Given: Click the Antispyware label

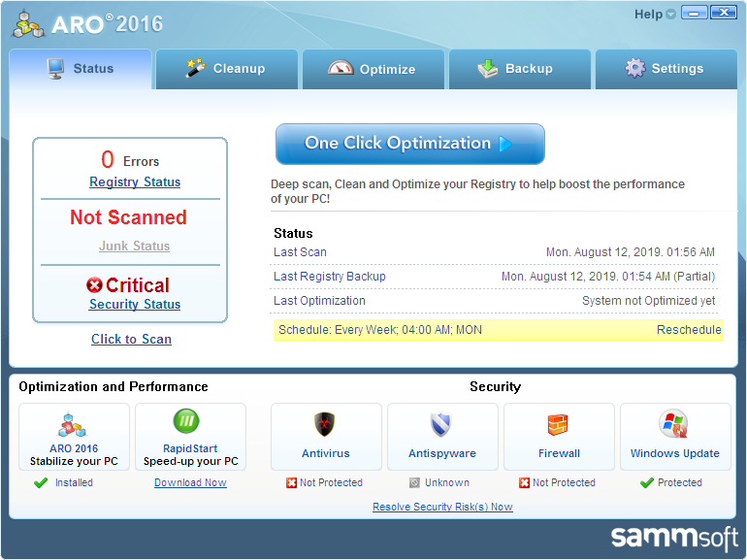Looking at the screenshot, I should 442,453.
